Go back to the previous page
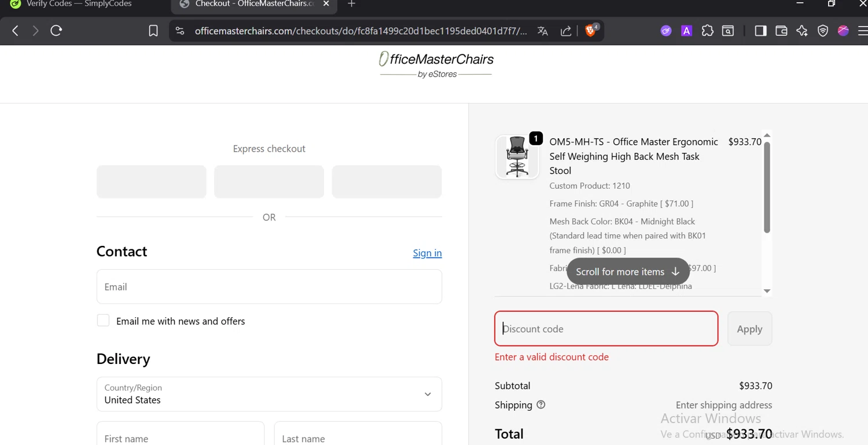The width and height of the screenshot is (868, 445). 16,31
